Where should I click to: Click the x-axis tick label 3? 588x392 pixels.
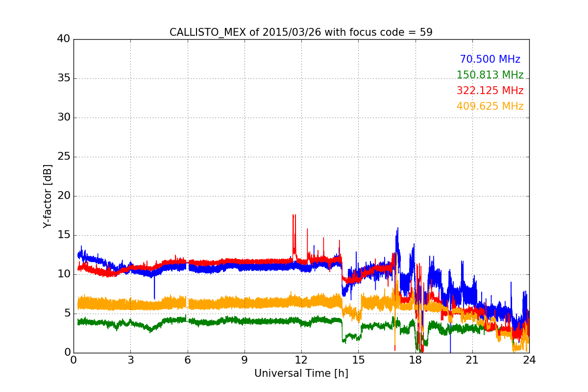pyautogui.click(x=130, y=360)
